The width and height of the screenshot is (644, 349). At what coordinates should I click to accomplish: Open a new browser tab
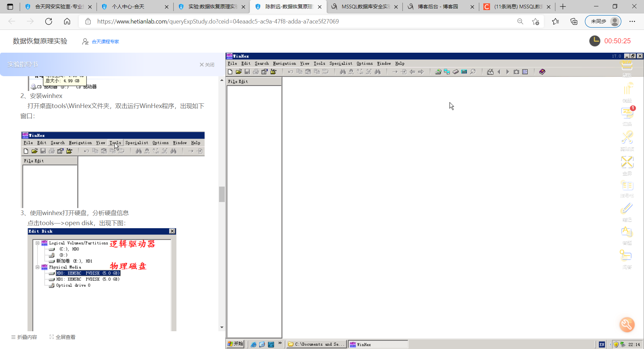click(x=563, y=7)
